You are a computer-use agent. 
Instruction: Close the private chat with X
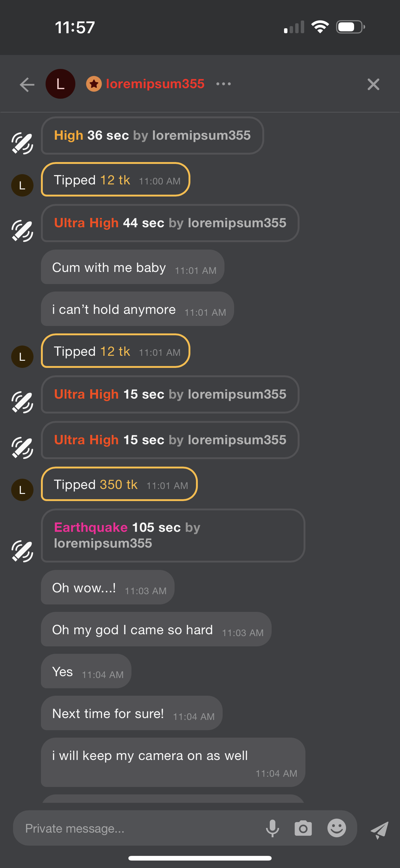pos(373,84)
